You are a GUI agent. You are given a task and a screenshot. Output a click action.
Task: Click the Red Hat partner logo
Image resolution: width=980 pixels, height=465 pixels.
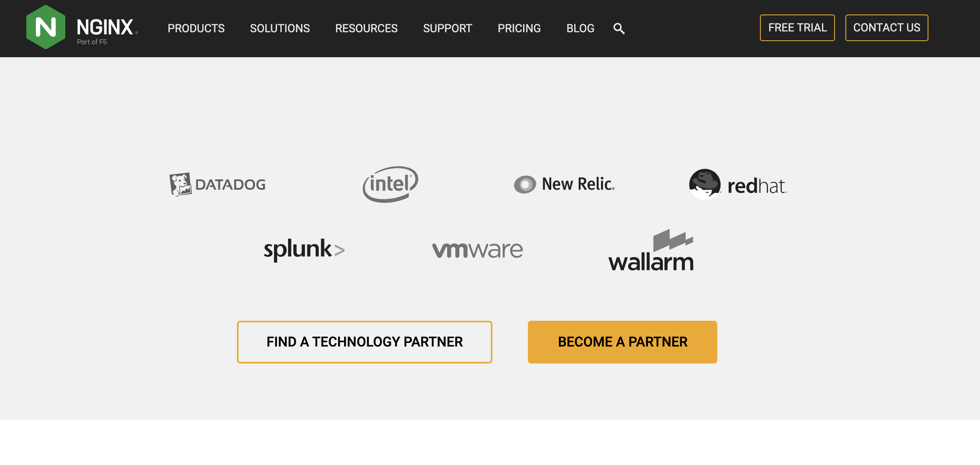(x=737, y=185)
